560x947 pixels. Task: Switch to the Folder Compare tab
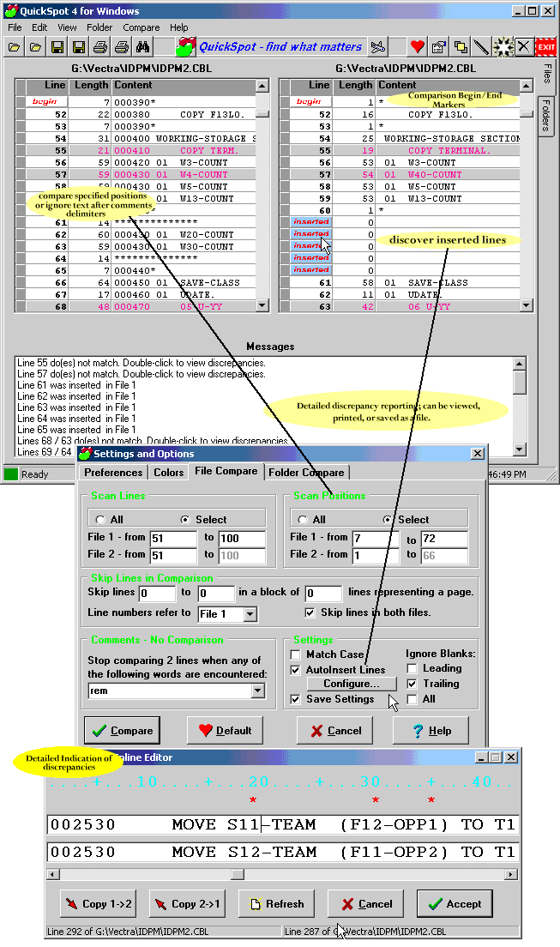306,473
